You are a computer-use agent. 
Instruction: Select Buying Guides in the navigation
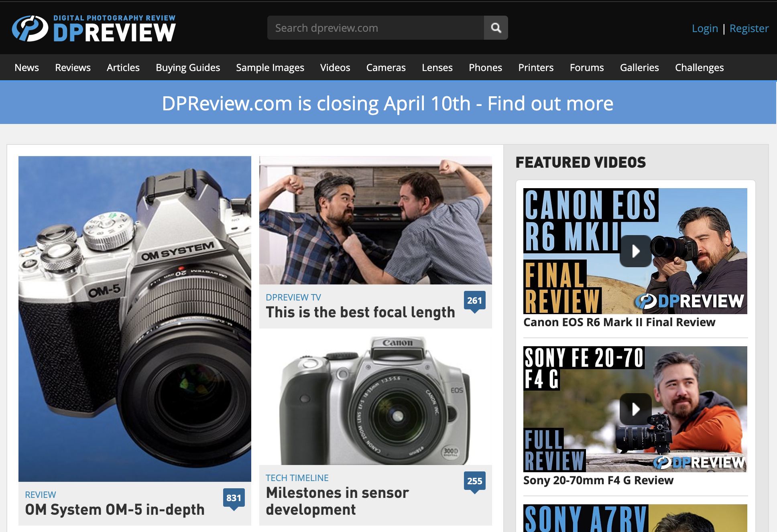click(x=188, y=67)
